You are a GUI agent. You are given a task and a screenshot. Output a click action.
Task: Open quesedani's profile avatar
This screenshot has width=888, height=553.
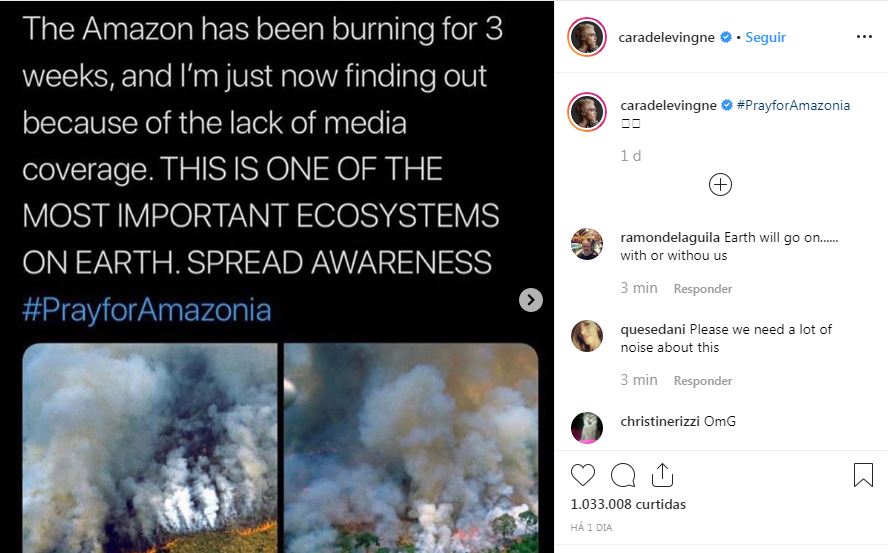click(x=587, y=336)
